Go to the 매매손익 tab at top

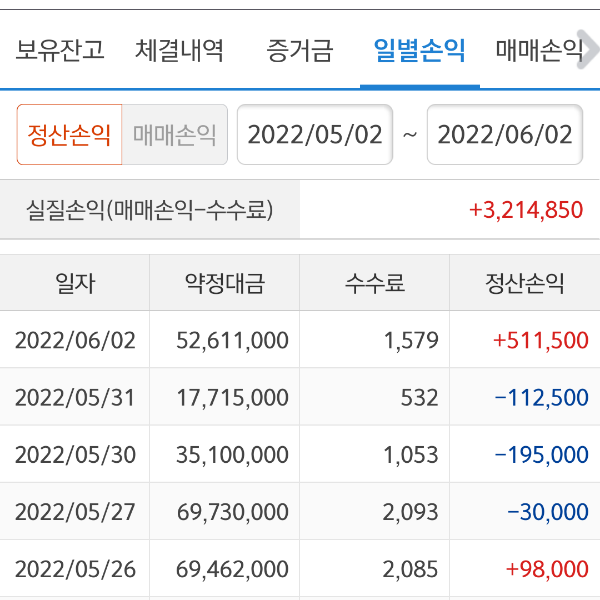[540, 49]
